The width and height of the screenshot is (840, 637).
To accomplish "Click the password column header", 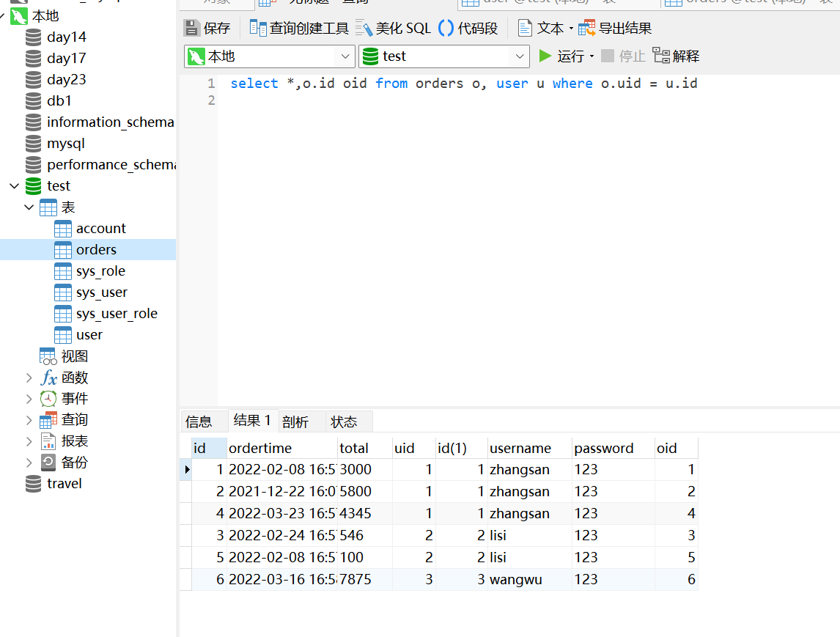I will pyautogui.click(x=613, y=448).
